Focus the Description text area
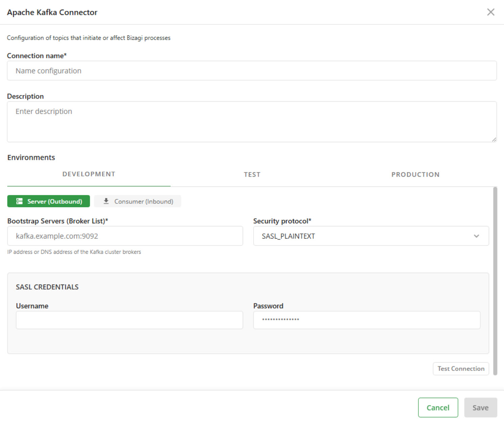The width and height of the screenshot is (504, 423). click(252, 122)
